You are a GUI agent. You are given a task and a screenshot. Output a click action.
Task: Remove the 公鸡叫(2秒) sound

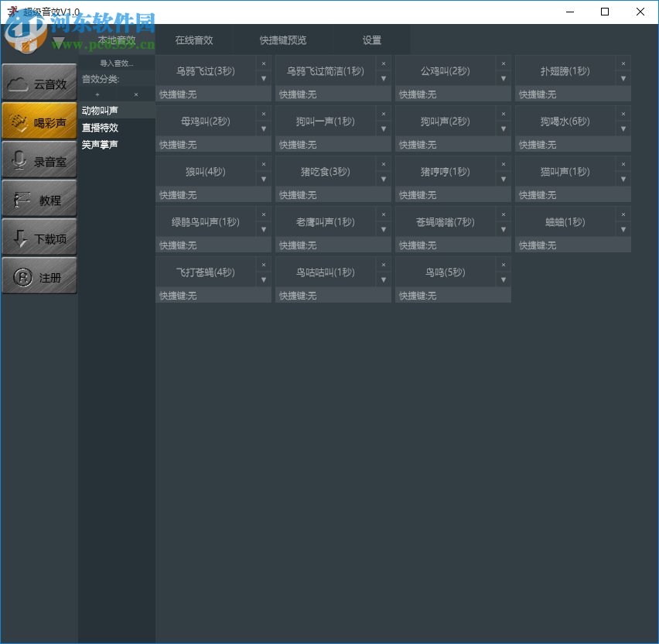click(x=503, y=63)
